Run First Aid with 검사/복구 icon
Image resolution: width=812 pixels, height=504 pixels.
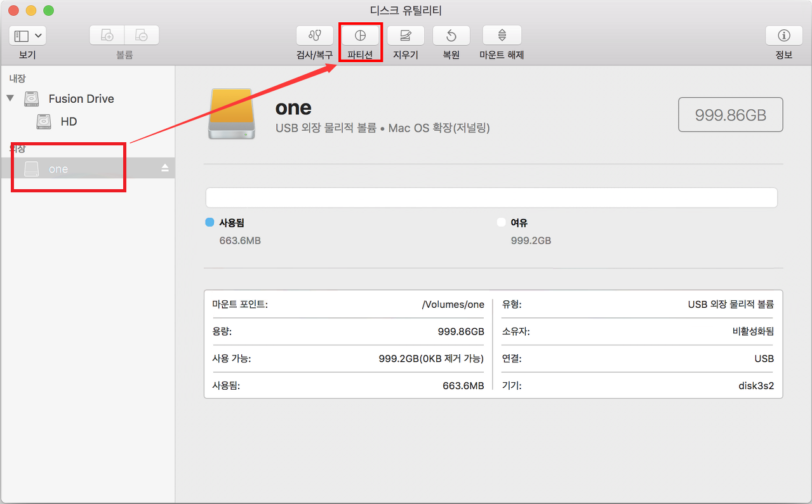[x=315, y=36]
